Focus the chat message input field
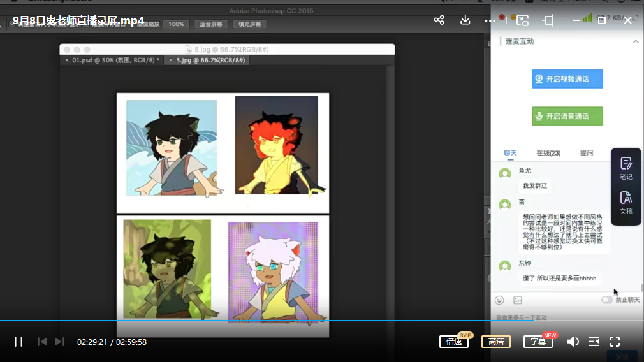The width and height of the screenshot is (644, 362). (567, 317)
